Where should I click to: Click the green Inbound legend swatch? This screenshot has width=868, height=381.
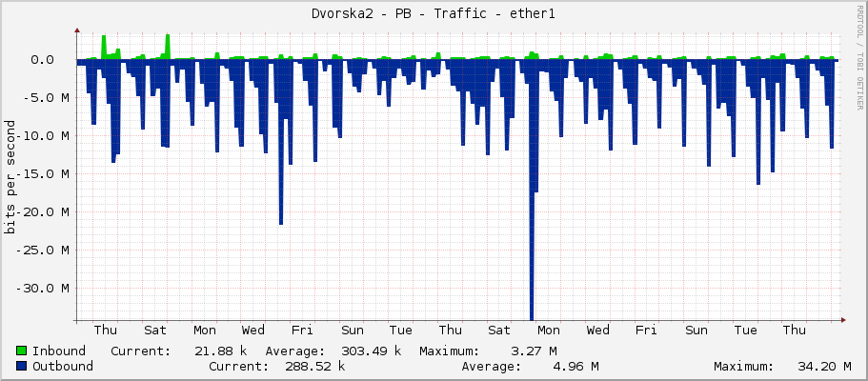(22, 351)
